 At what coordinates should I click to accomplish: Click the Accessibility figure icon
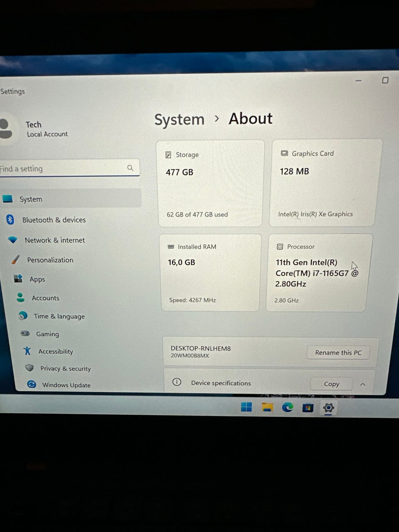pyautogui.click(x=27, y=351)
